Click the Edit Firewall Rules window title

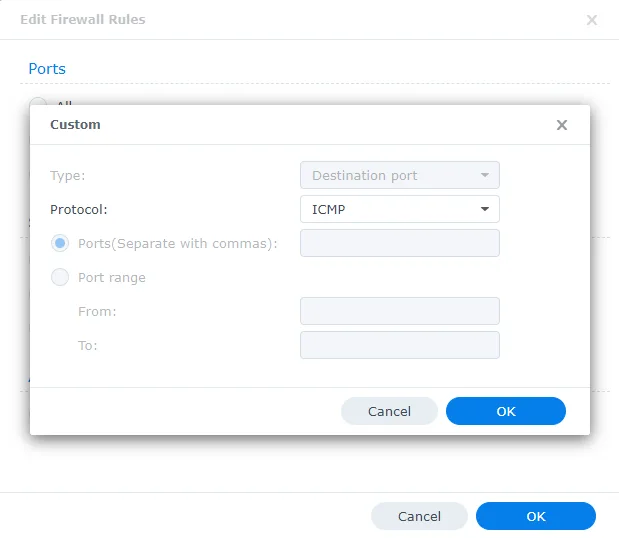83,19
